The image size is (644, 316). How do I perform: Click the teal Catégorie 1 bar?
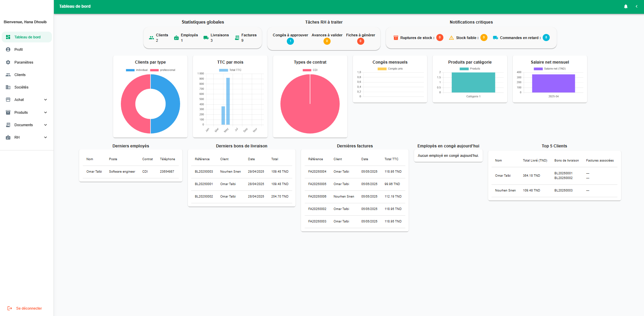pos(473,82)
